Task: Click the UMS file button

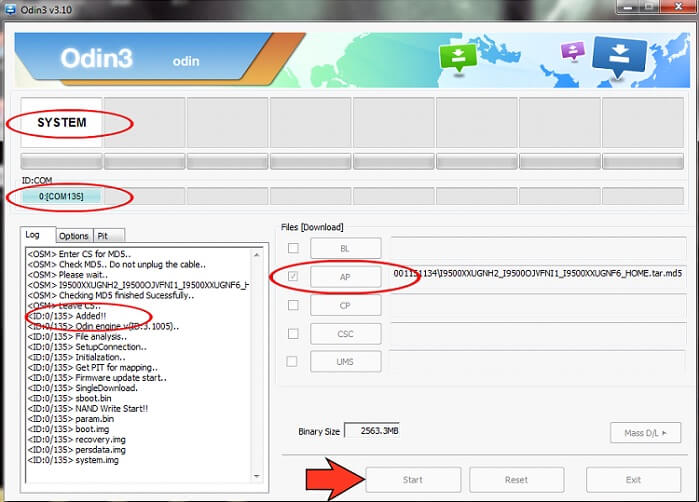Action: [345, 362]
